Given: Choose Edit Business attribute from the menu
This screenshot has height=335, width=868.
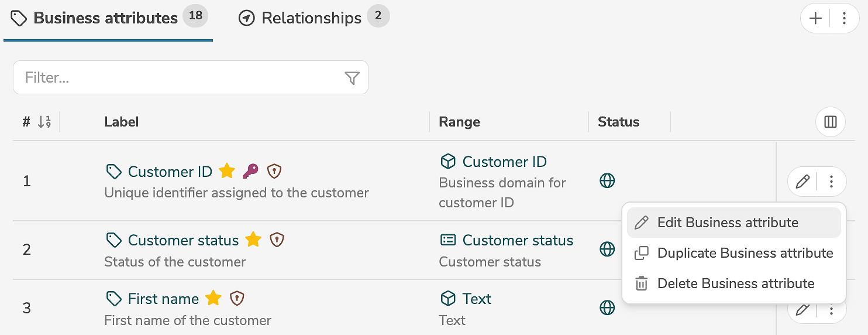Looking at the screenshot, I should pos(727,223).
